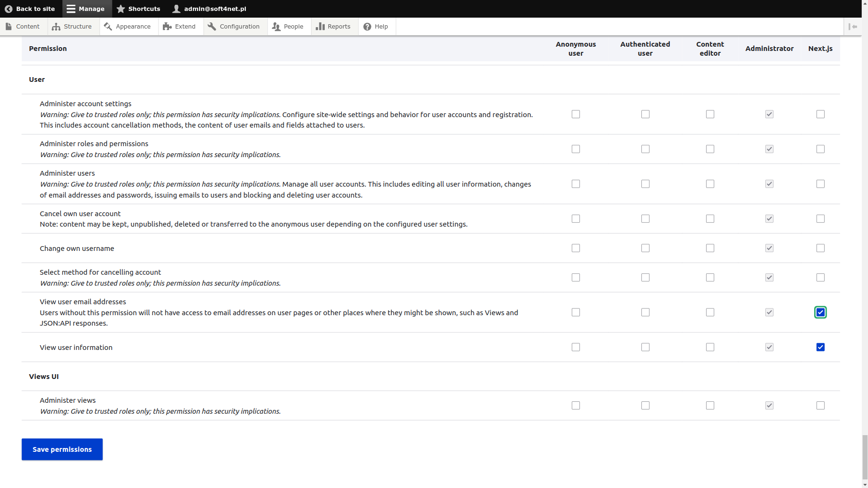Open admin@soft4net.pl account menu
Viewport: 868px width, 488px height.
210,9
